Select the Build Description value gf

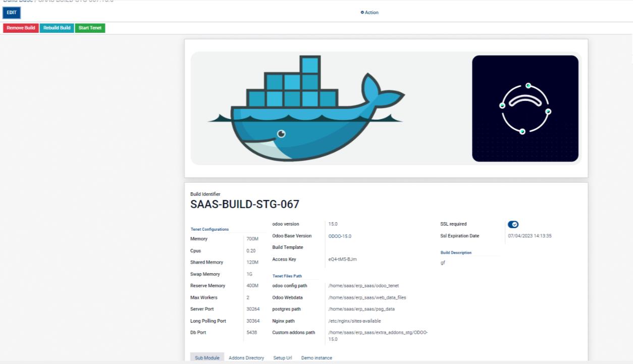[x=443, y=263]
